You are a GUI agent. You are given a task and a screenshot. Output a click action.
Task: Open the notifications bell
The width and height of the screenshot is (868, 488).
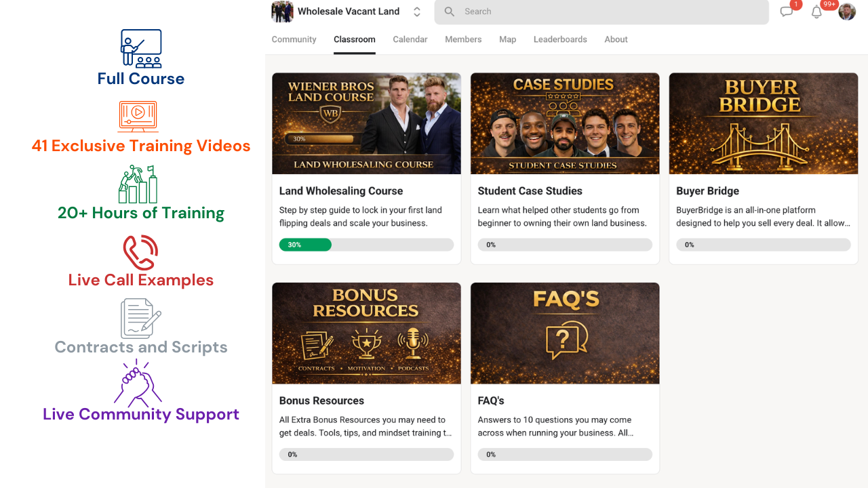(816, 12)
